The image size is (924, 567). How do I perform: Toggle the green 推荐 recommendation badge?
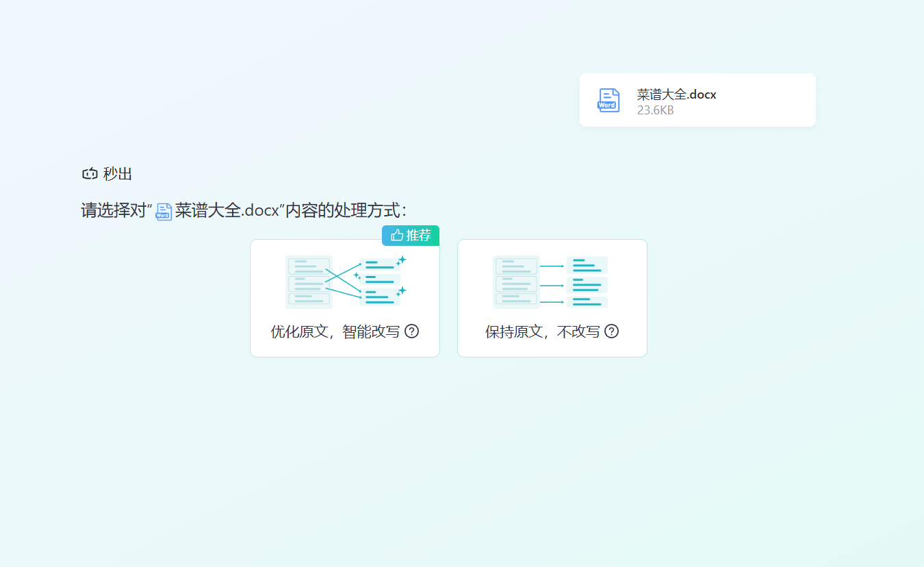click(x=410, y=236)
